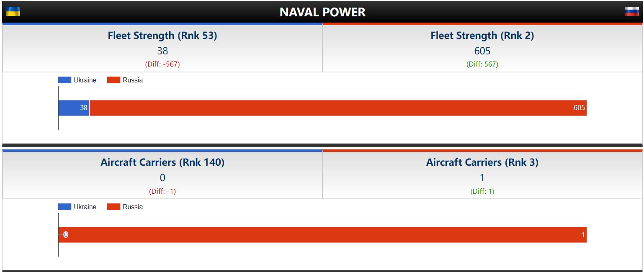
Task: Click the red (Diff: -567) text
Action: (162, 64)
